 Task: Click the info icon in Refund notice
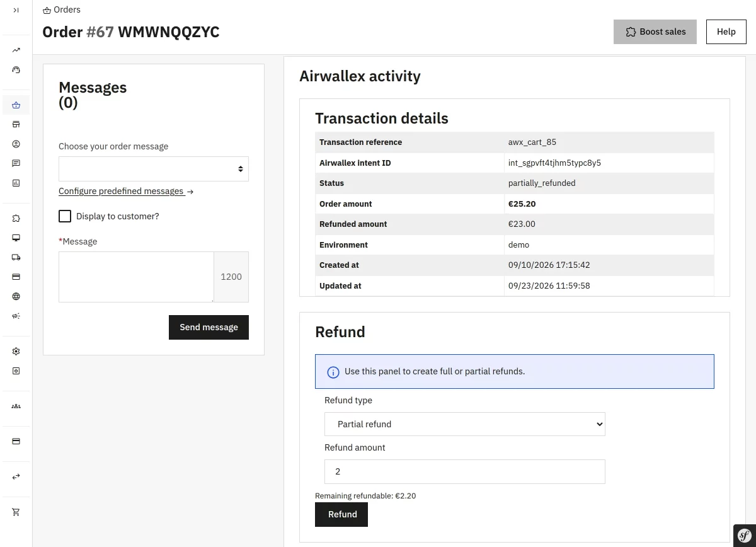[x=333, y=372]
